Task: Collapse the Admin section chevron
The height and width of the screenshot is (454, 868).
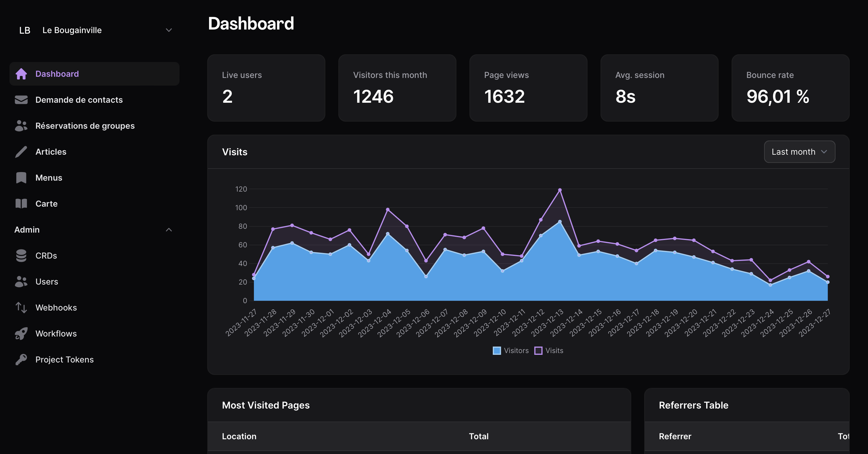Action: [169, 230]
